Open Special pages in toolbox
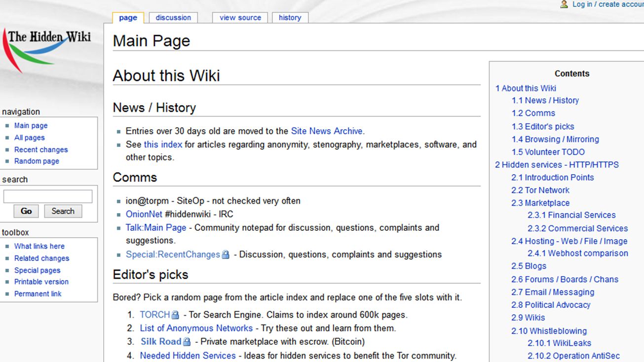 pos(38,270)
